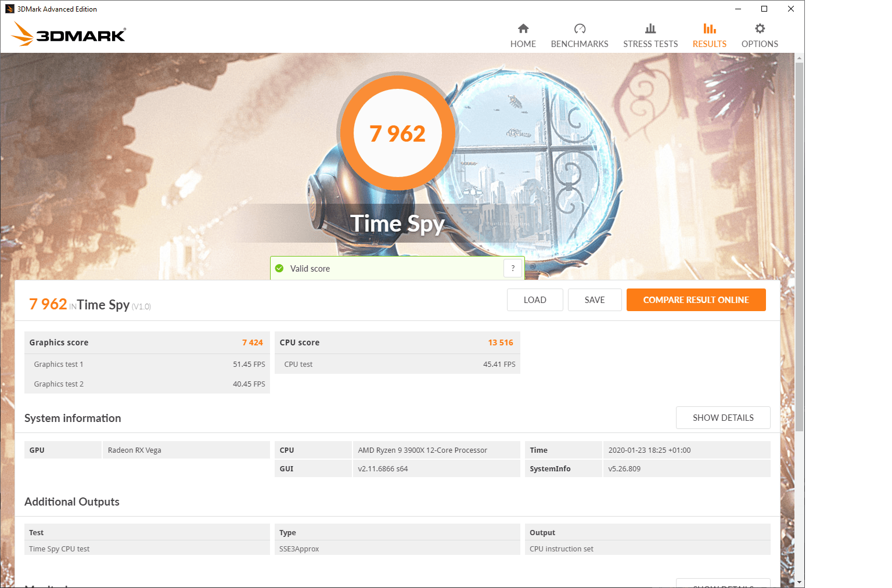Click SystemInfo version v5.26.809
892x588 pixels.
tap(687, 468)
